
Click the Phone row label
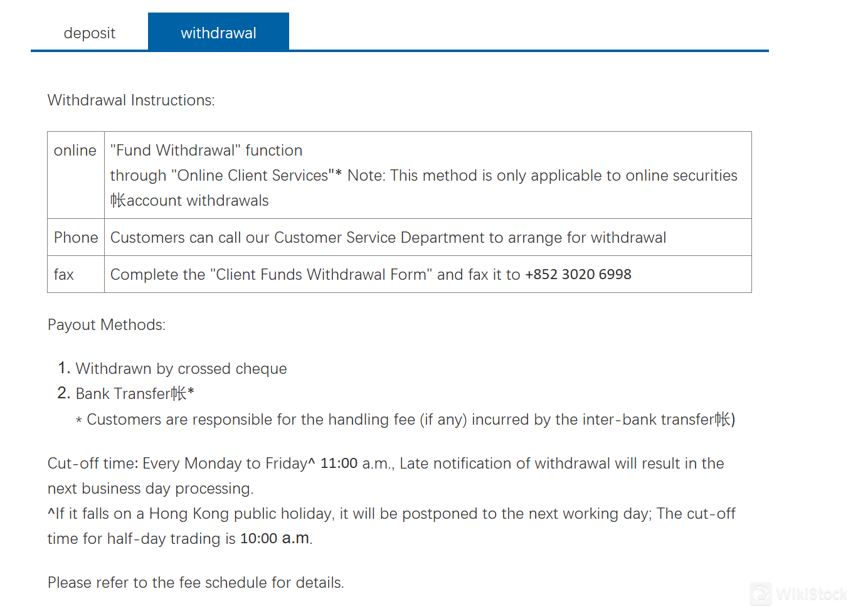(x=76, y=237)
